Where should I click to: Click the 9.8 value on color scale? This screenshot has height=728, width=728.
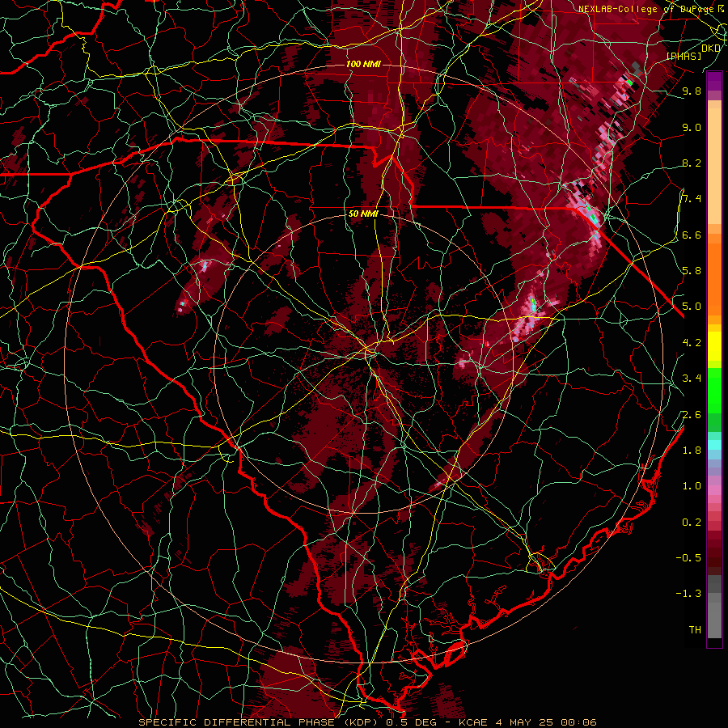[x=692, y=91]
